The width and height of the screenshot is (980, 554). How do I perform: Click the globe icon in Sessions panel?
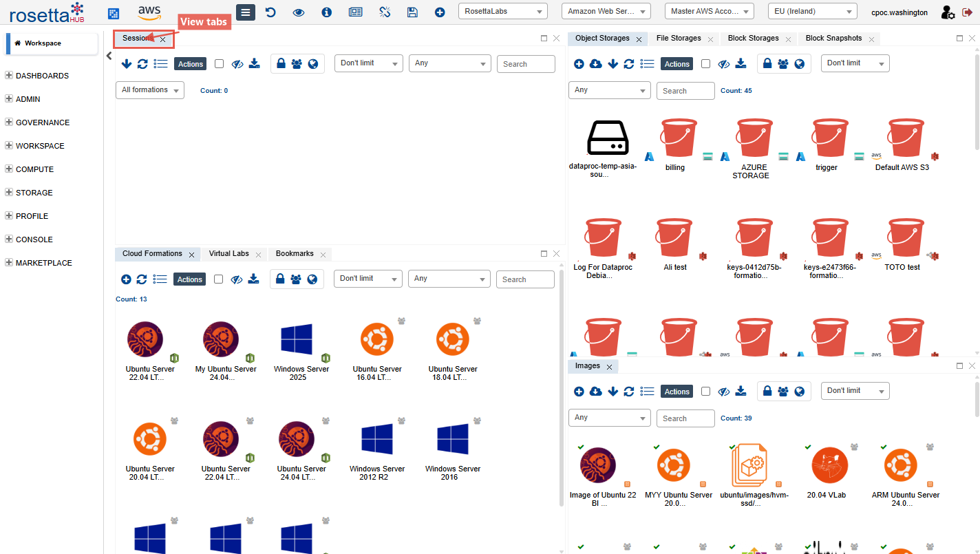[x=313, y=64]
